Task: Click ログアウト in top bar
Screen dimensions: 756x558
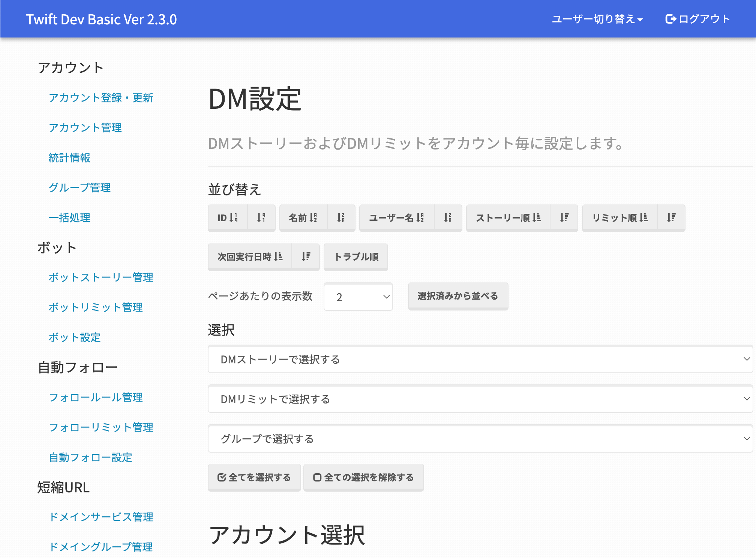Action: [x=697, y=19]
